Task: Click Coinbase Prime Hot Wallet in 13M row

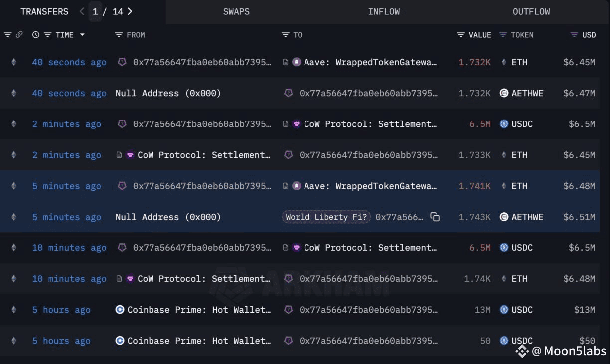Action: click(199, 310)
